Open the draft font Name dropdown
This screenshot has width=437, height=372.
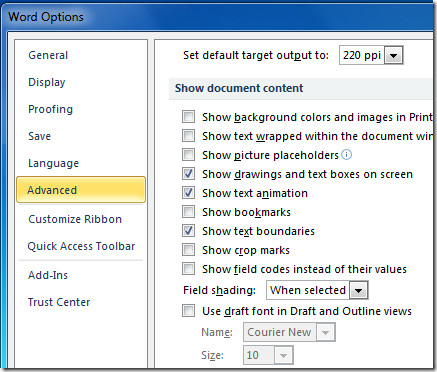pos(325,332)
